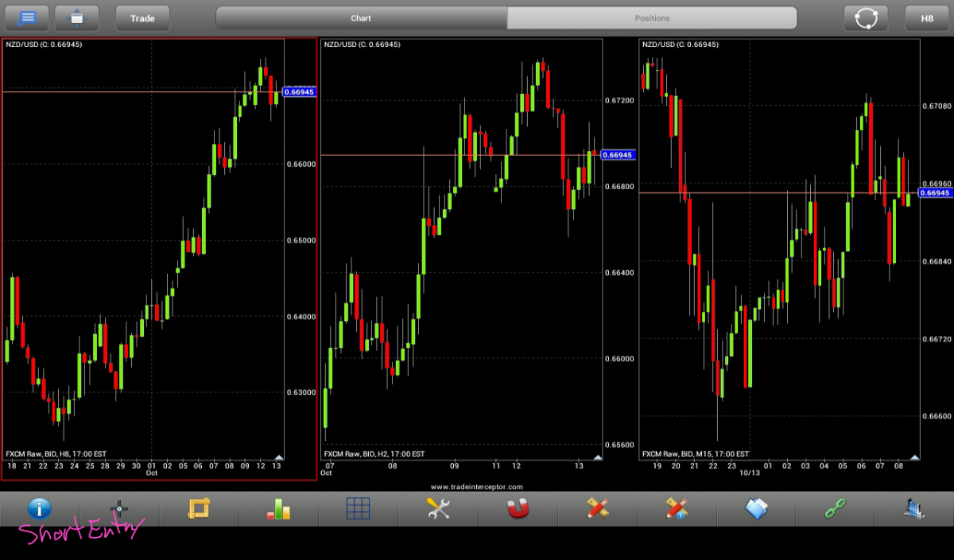
Task: Toggle the blue grid layout icon
Action: click(358, 508)
